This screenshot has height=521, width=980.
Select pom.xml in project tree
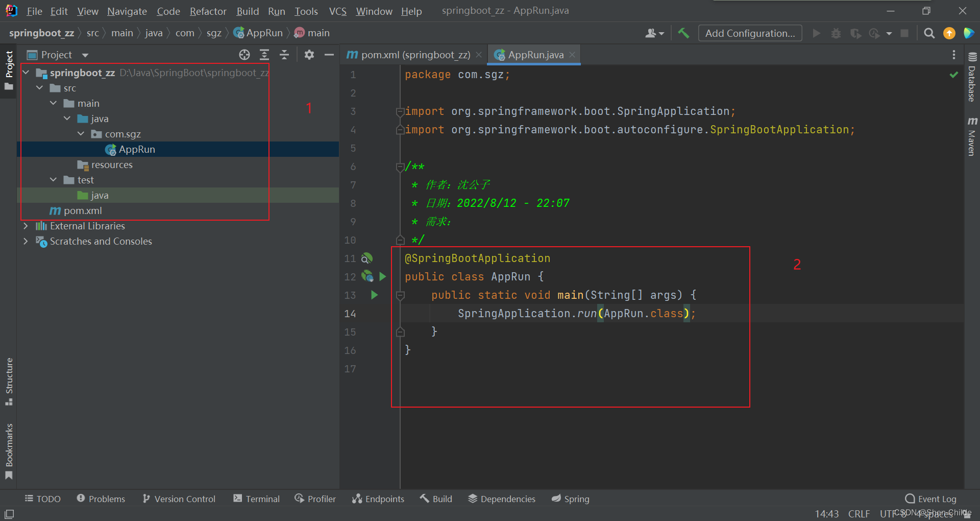pyautogui.click(x=76, y=210)
